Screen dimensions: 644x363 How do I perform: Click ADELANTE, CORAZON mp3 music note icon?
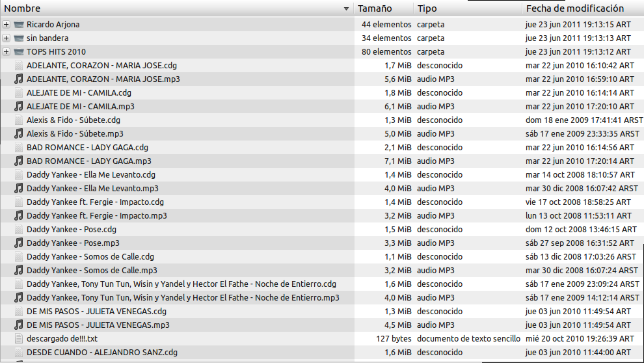click(18, 79)
